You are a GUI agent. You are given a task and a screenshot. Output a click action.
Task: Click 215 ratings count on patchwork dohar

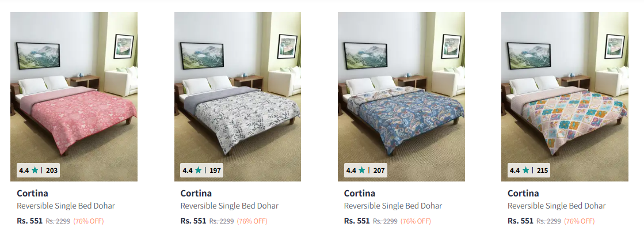(542, 171)
